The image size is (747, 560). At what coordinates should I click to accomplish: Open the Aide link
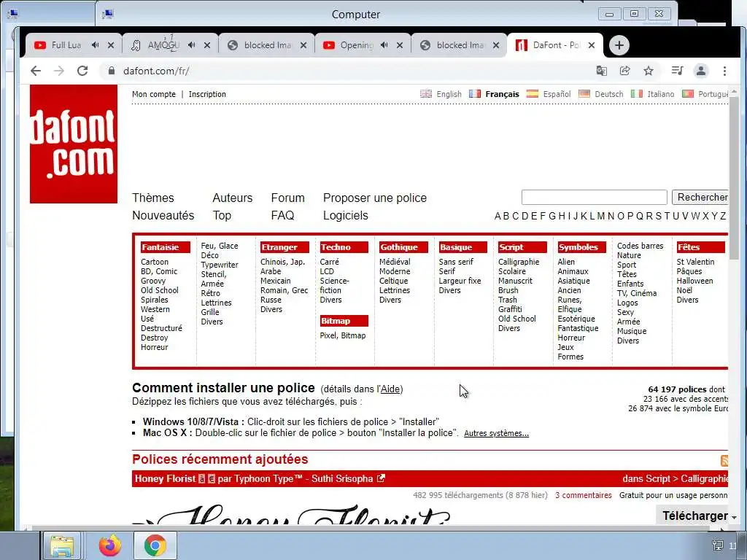[x=390, y=389]
